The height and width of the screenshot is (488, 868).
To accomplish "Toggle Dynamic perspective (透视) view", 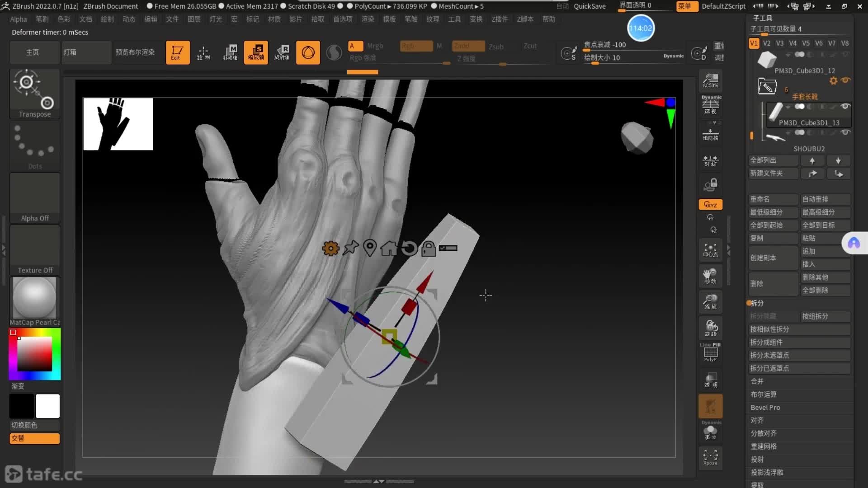I will pyautogui.click(x=711, y=105).
